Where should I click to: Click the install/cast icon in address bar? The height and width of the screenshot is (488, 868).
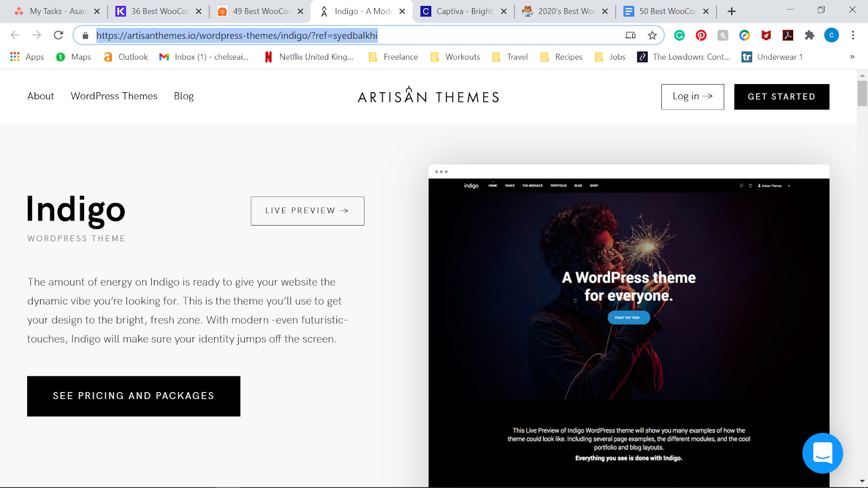[x=630, y=35]
